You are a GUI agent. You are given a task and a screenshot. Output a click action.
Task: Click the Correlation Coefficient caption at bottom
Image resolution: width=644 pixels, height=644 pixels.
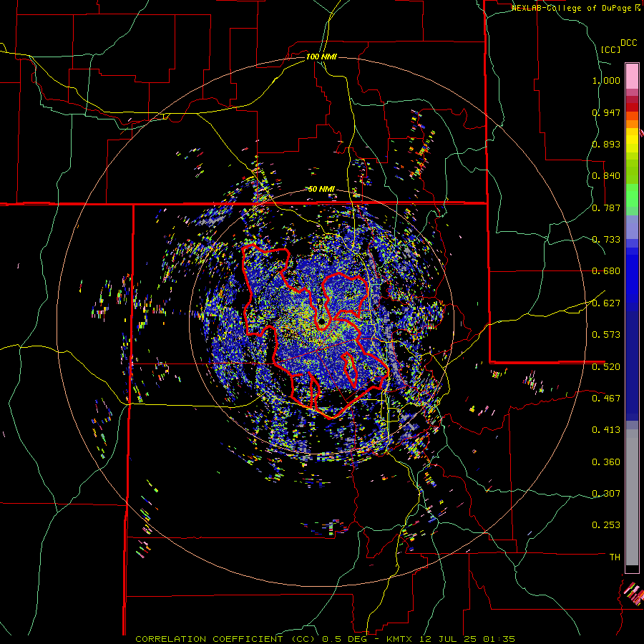tap(325, 639)
